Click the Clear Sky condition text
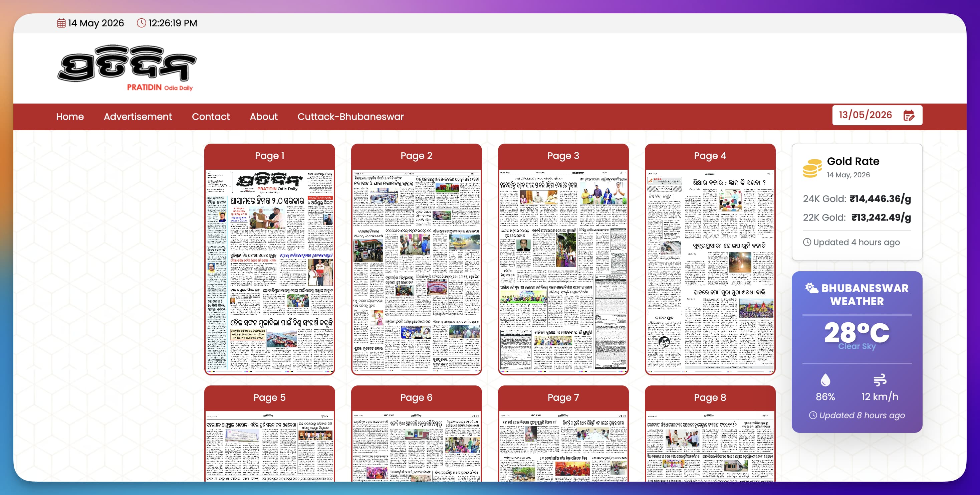Image resolution: width=980 pixels, height=495 pixels. point(857,346)
